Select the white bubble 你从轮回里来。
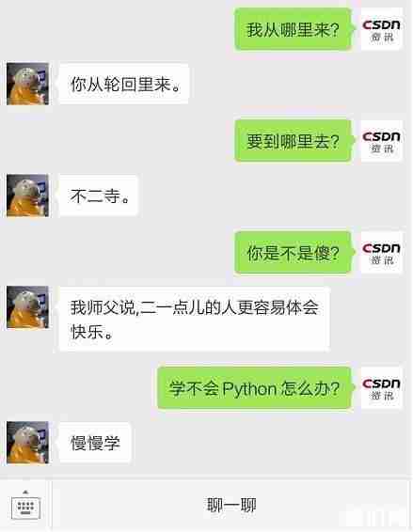 point(123,84)
